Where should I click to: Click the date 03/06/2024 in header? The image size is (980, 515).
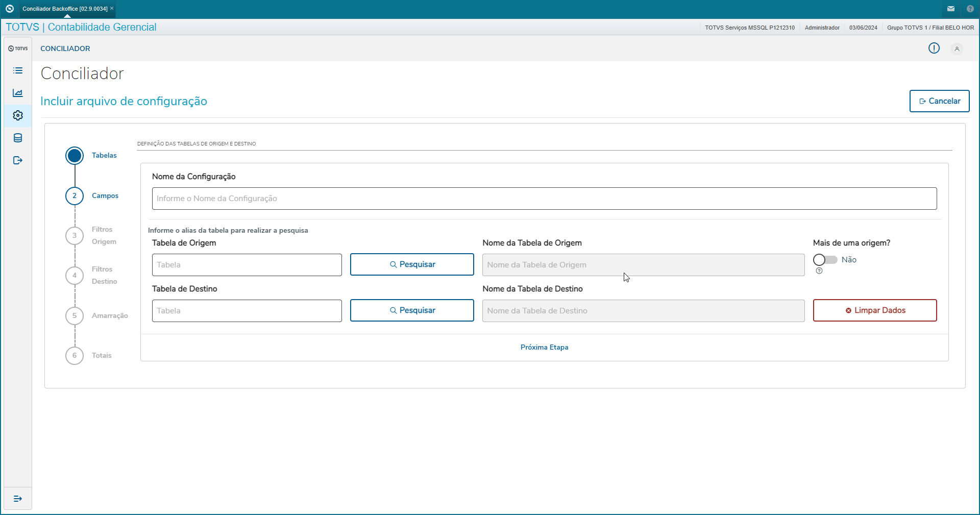(864, 28)
